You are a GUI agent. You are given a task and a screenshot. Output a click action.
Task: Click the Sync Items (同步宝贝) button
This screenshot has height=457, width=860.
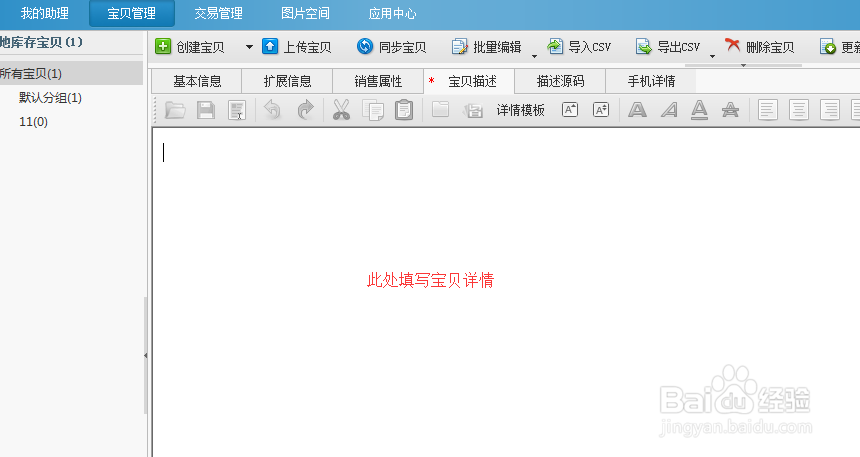392,47
